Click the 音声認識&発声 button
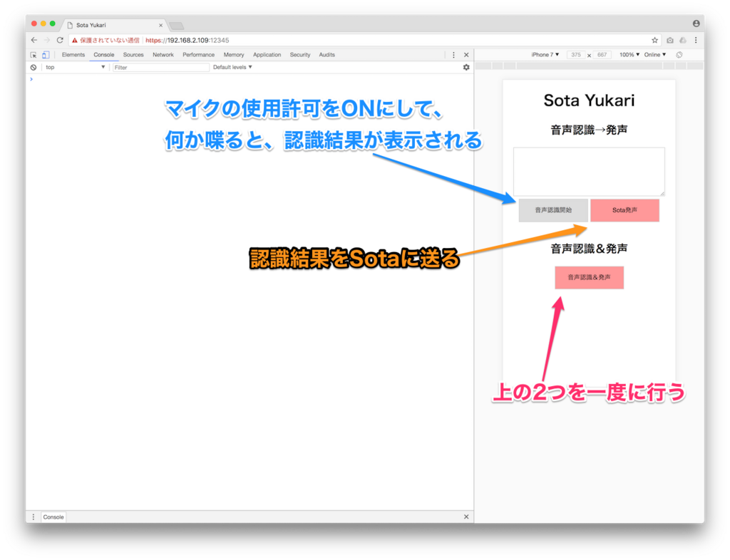 [x=589, y=278]
